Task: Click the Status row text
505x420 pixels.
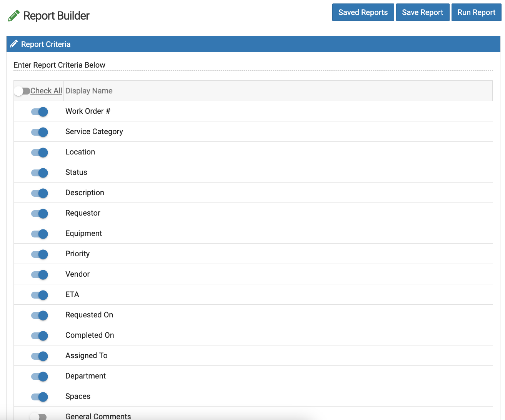Action: tap(76, 172)
